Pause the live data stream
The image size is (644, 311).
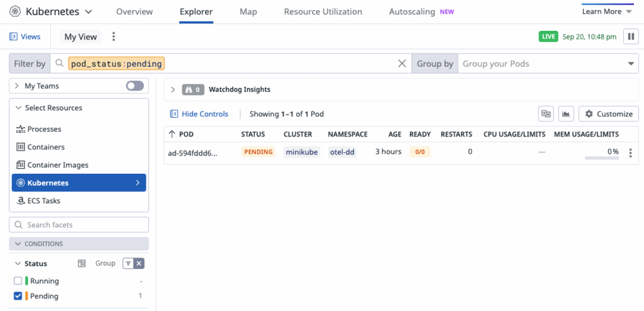pyautogui.click(x=631, y=37)
